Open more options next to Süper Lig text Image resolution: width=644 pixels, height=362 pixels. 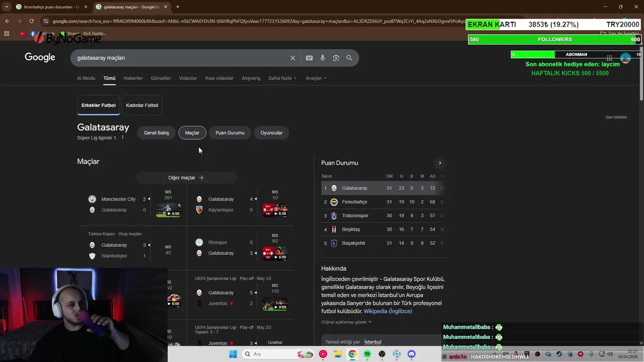click(122, 137)
